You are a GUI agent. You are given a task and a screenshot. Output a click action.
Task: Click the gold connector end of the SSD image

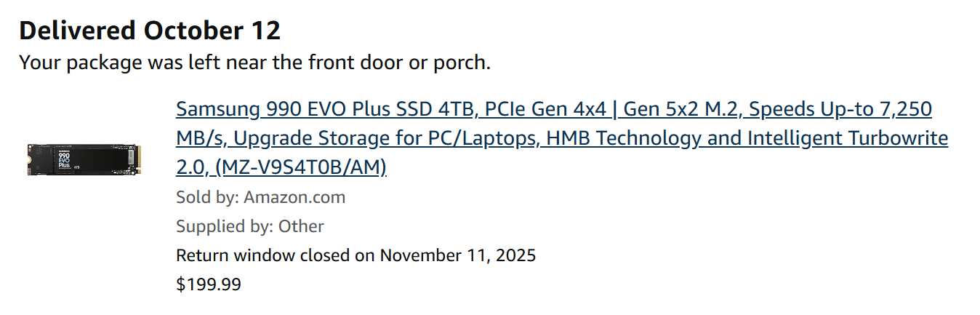[x=137, y=159]
